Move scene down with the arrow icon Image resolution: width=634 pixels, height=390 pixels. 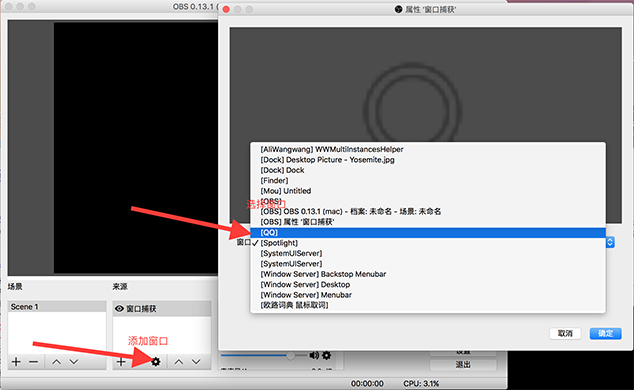point(74,362)
